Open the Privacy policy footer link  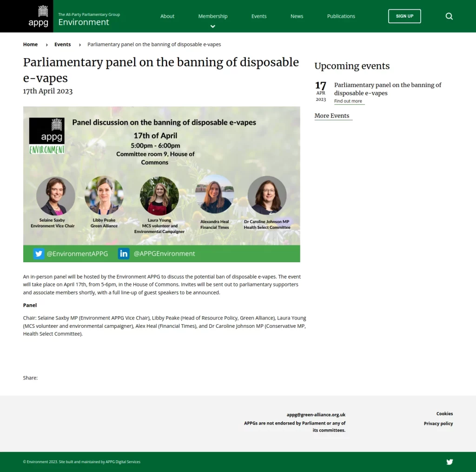click(x=438, y=424)
